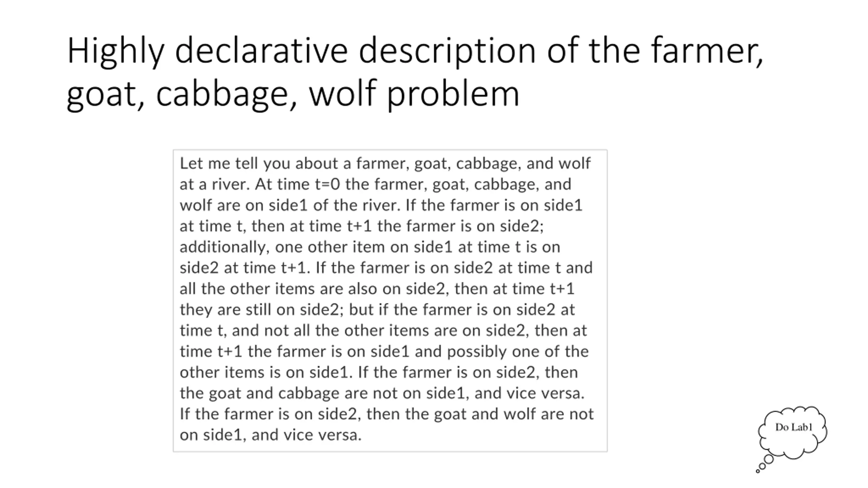Click the word 'additionally,' in the paragraph
The height and width of the screenshot is (488, 868).
point(224,247)
